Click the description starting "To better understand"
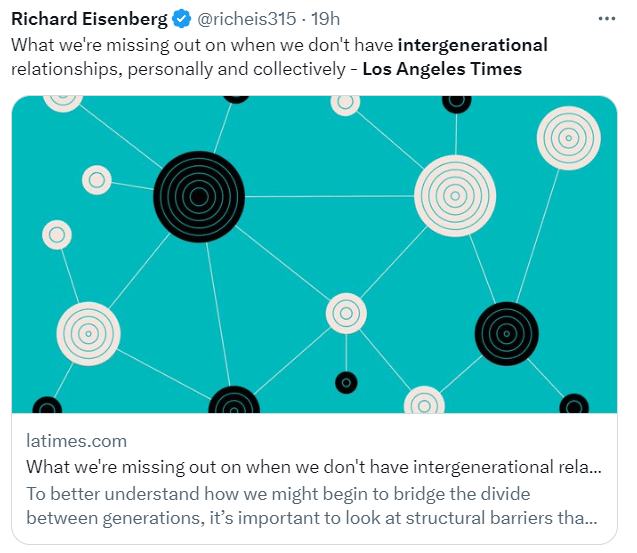 [312, 506]
